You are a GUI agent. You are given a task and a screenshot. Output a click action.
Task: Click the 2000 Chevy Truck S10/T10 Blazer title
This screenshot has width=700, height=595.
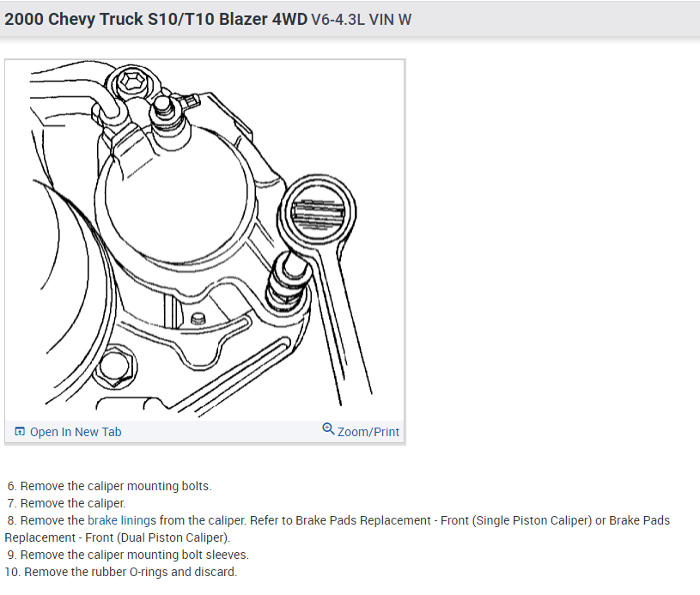click(156, 19)
